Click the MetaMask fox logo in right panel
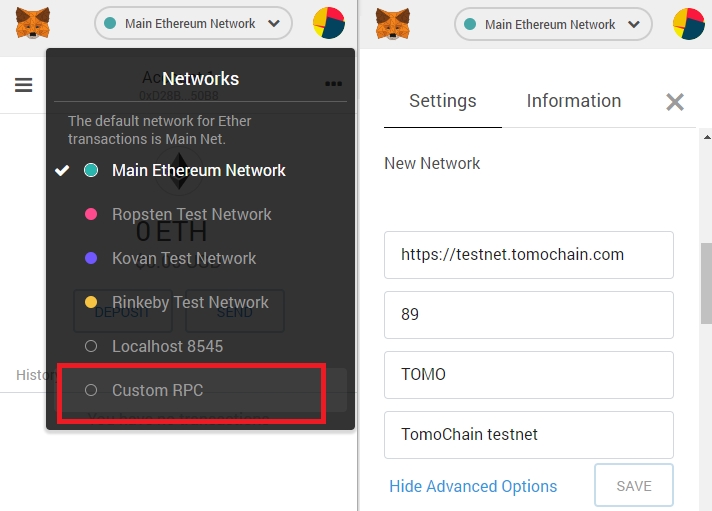This screenshot has height=511, width=712. pos(393,24)
